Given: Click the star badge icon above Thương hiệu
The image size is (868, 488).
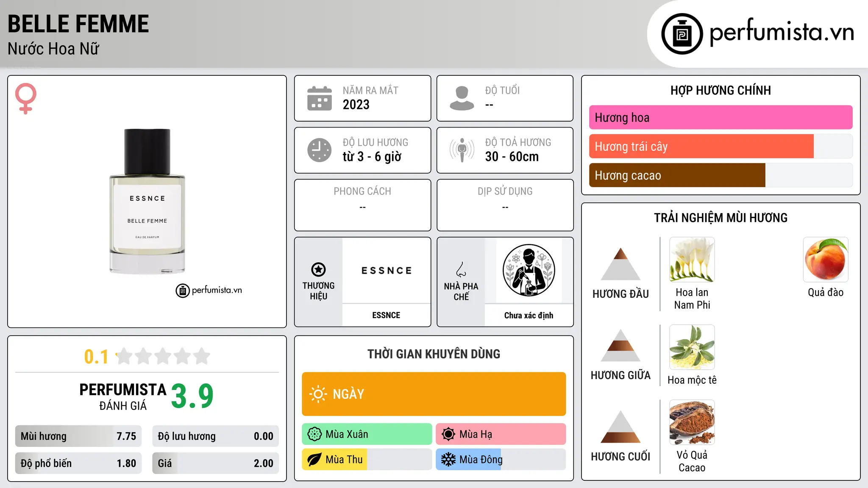Looking at the screenshot, I should click(x=318, y=269).
